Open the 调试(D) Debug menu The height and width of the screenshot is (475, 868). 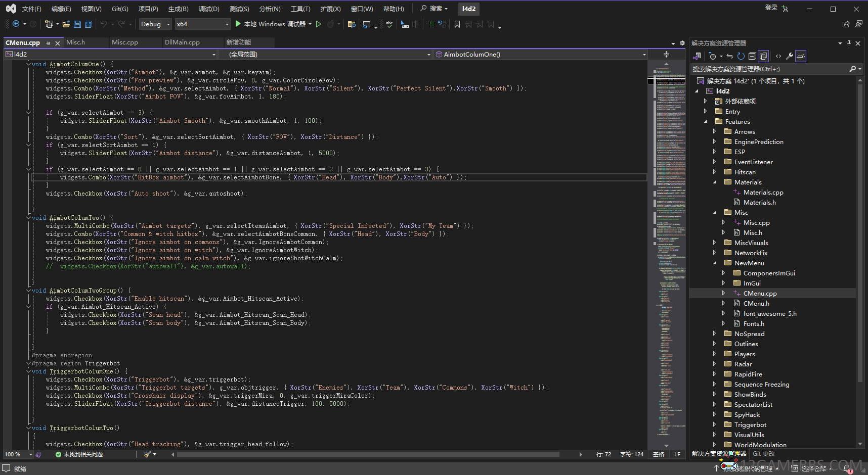tap(208, 9)
